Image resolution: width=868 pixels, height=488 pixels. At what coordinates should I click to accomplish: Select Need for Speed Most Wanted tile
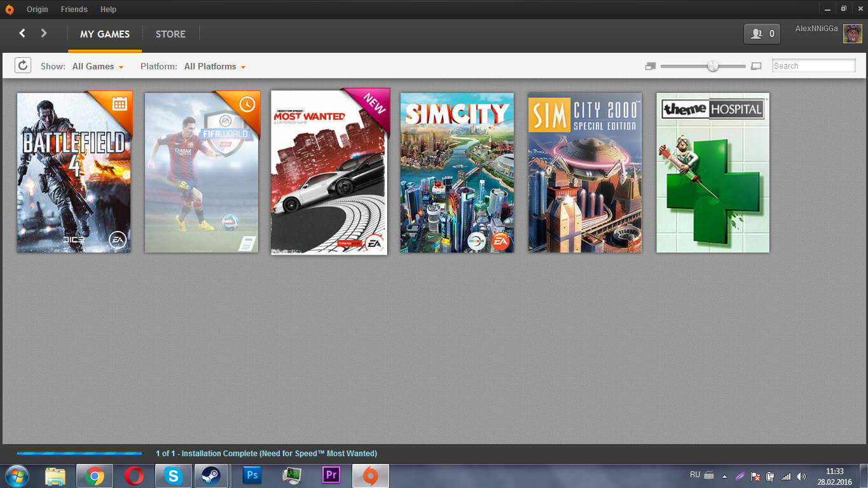[x=329, y=172]
